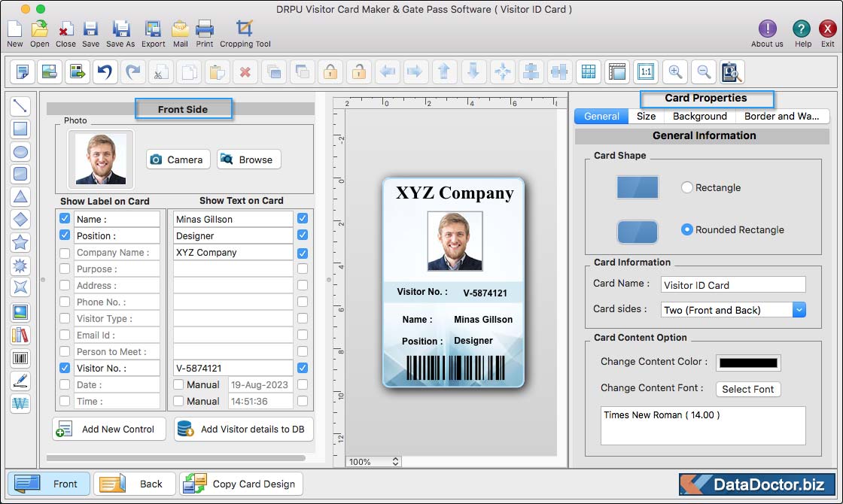Enable the Email Id label checkbox
Viewport: 843px width, 504px height.
65,335
